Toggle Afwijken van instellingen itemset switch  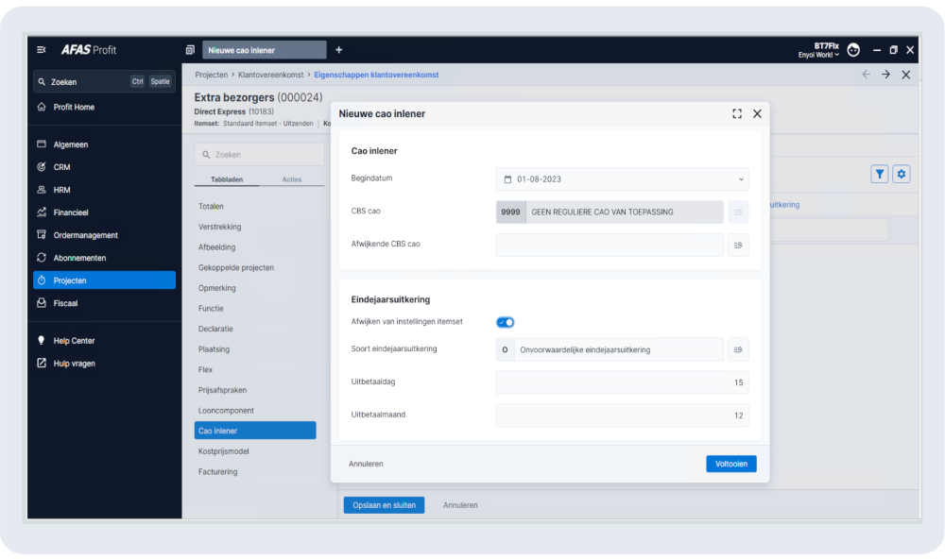[x=505, y=322]
